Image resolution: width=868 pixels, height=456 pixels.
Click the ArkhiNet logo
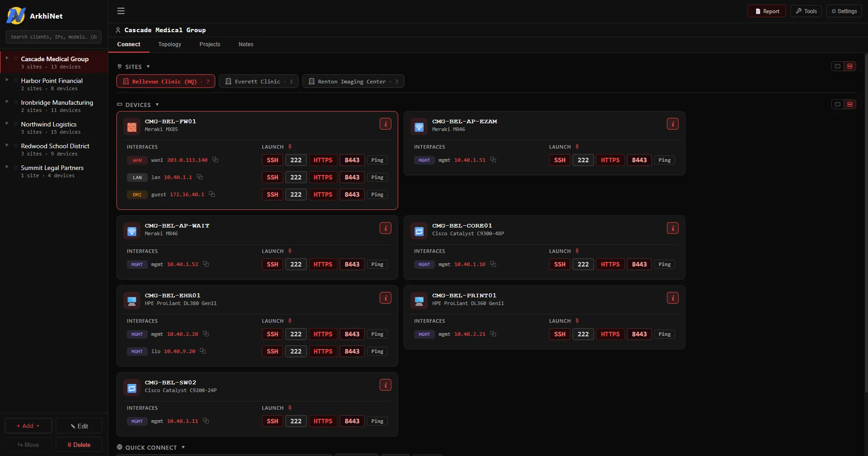click(16, 16)
